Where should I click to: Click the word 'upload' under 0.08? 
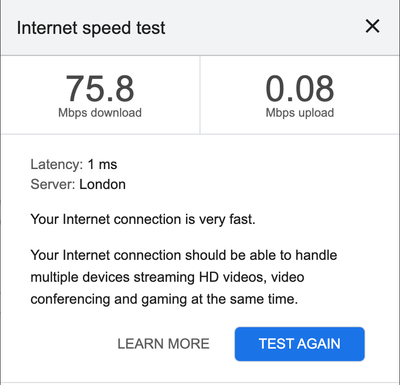(x=316, y=113)
